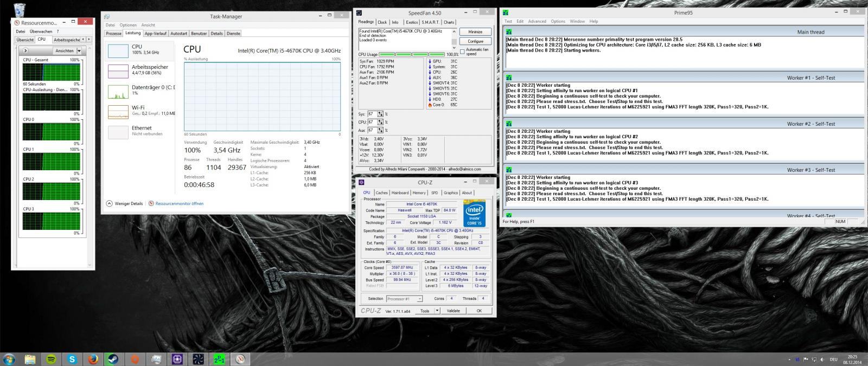Screen dimensions: 868x366
Task: Open Überwachen menu in Resource Monitor
Action: pos(41,31)
